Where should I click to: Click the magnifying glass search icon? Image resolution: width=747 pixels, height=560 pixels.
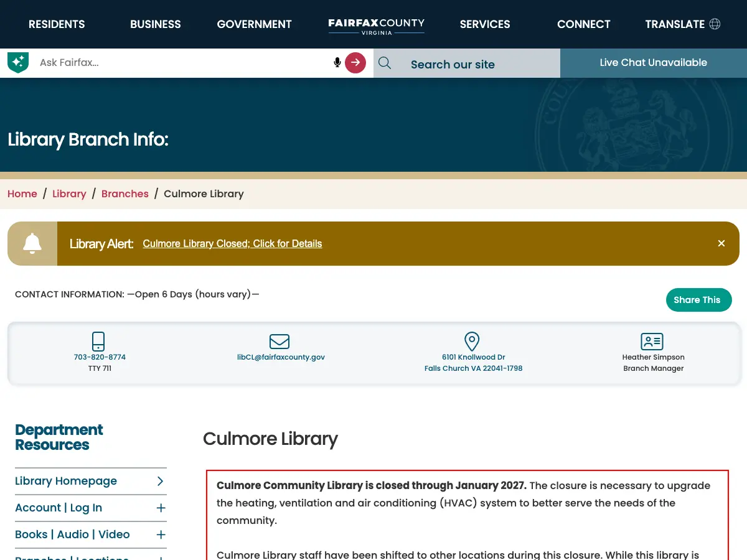385,63
